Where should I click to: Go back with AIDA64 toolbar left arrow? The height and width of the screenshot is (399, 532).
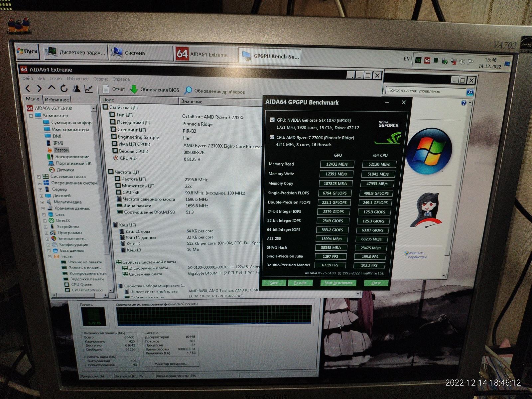click(28, 88)
